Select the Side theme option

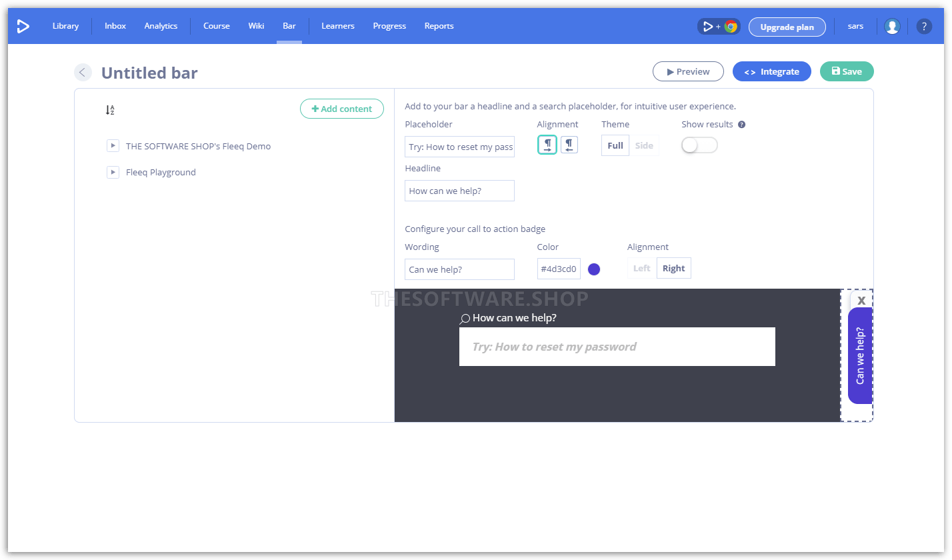(643, 145)
